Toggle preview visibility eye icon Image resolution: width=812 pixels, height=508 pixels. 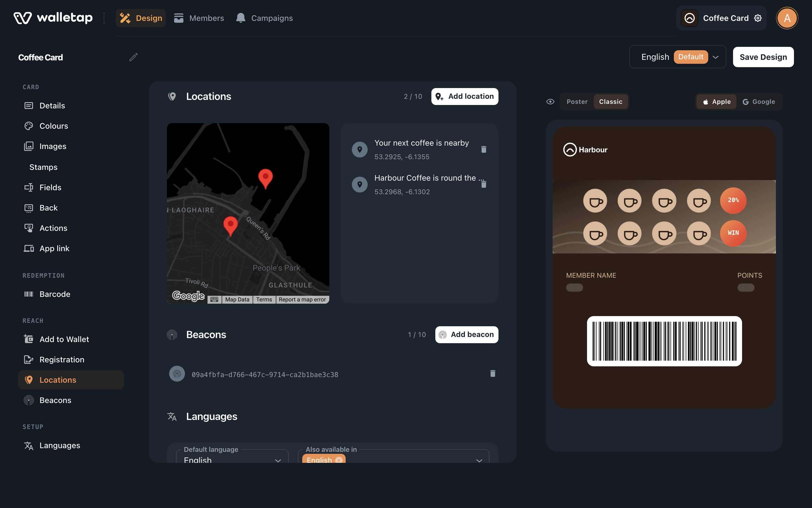click(x=550, y=102)
